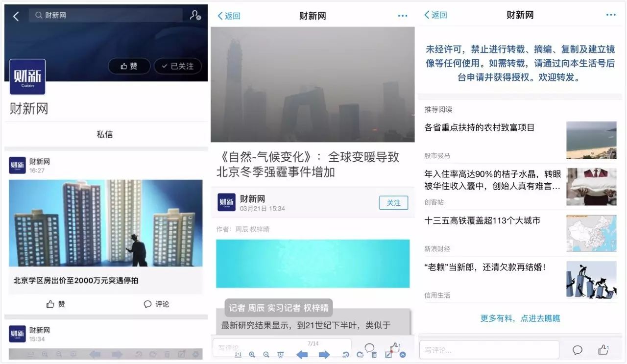
Task: Click the zoom in magnifier icon
Action: pos(252,354)
